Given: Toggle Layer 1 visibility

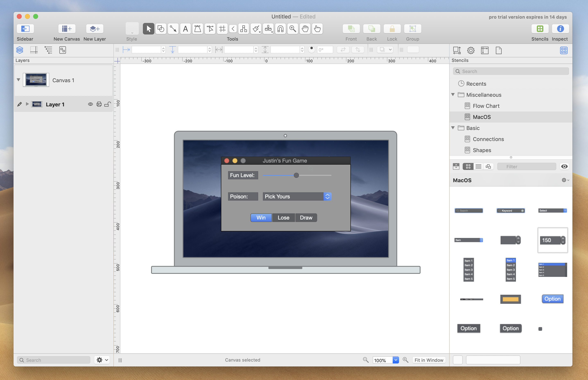Looking at the screenshot, I should click(90, 104).
